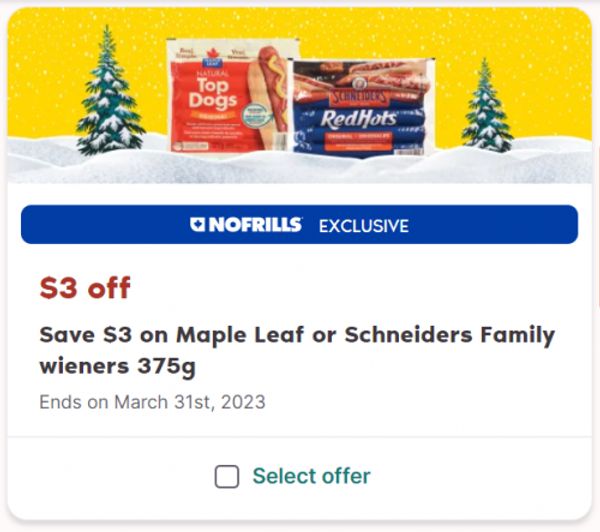Click the red $3 off heading
The image size is (600, 532).
tap(85, 288)
